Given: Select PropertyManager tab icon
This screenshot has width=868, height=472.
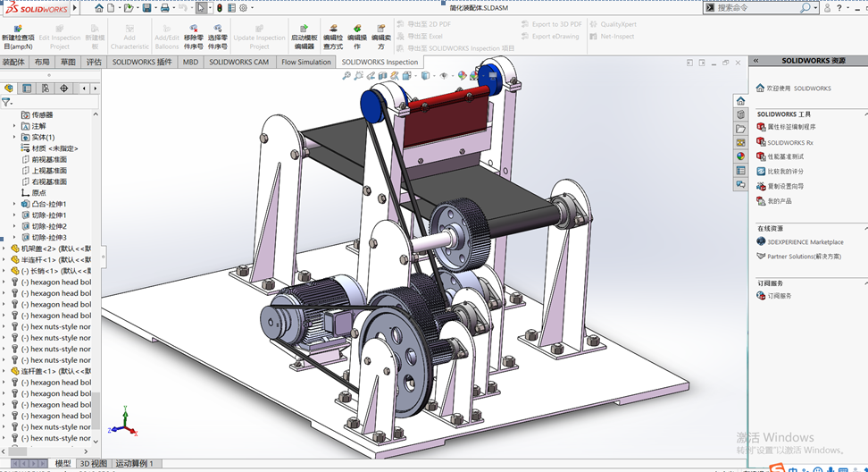Looking at the screenshot, I should (27, 88).
